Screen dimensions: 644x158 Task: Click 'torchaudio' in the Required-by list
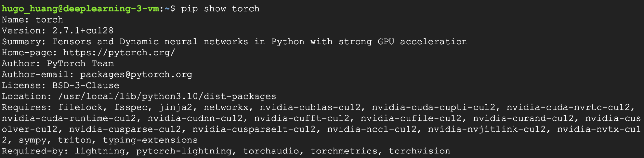click(271, 151)
